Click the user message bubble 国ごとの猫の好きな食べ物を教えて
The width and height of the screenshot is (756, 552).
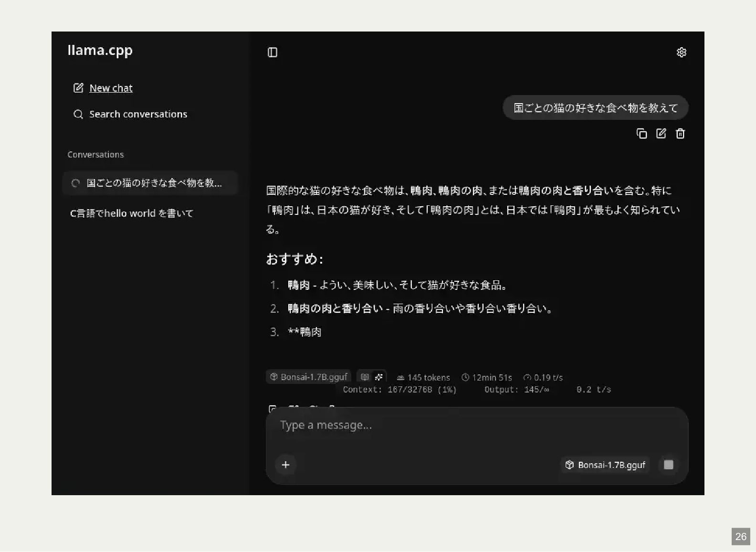[596, 108]
